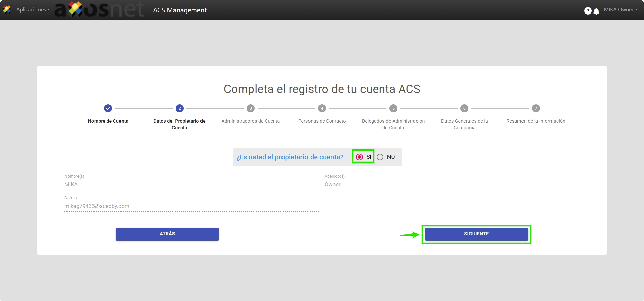Viewport: 644px width, 301px height.
Task: Select the NO radio button
Action: (x=380, y=157)
